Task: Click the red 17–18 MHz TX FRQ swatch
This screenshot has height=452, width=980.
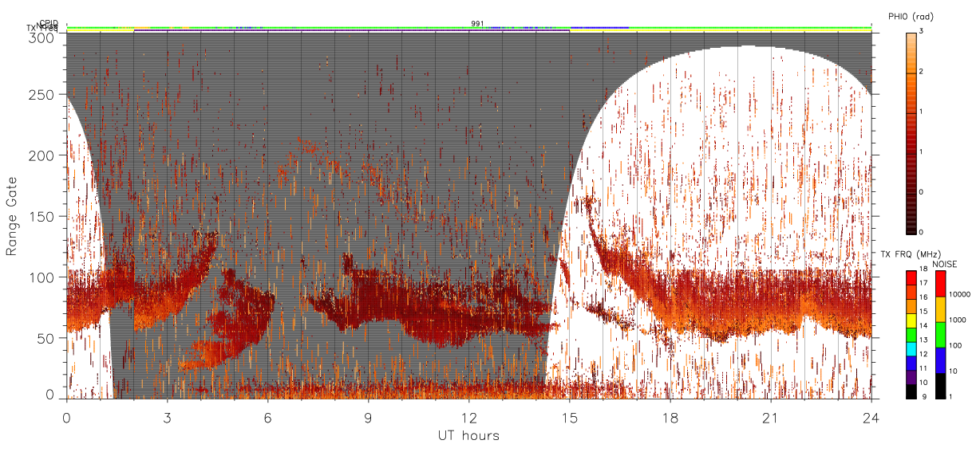Action: (911, 277)
